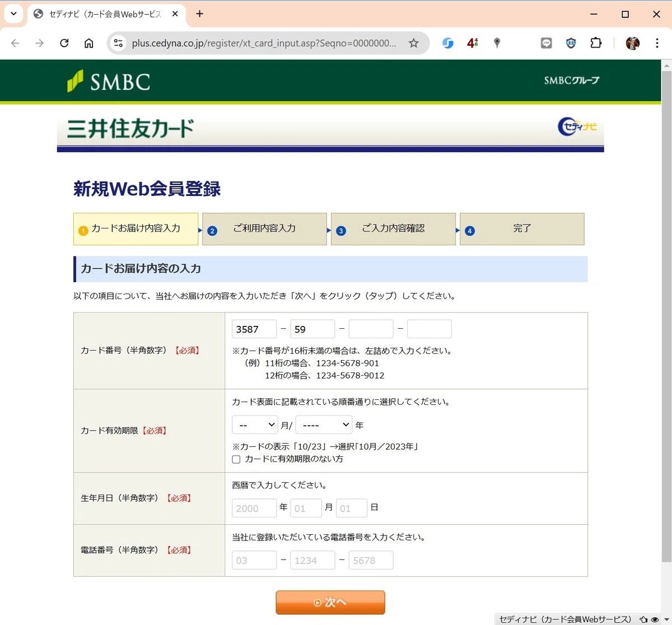Screen dimensions: 672x625
Task: Click the SMBC logo
Action: point(109,81)
